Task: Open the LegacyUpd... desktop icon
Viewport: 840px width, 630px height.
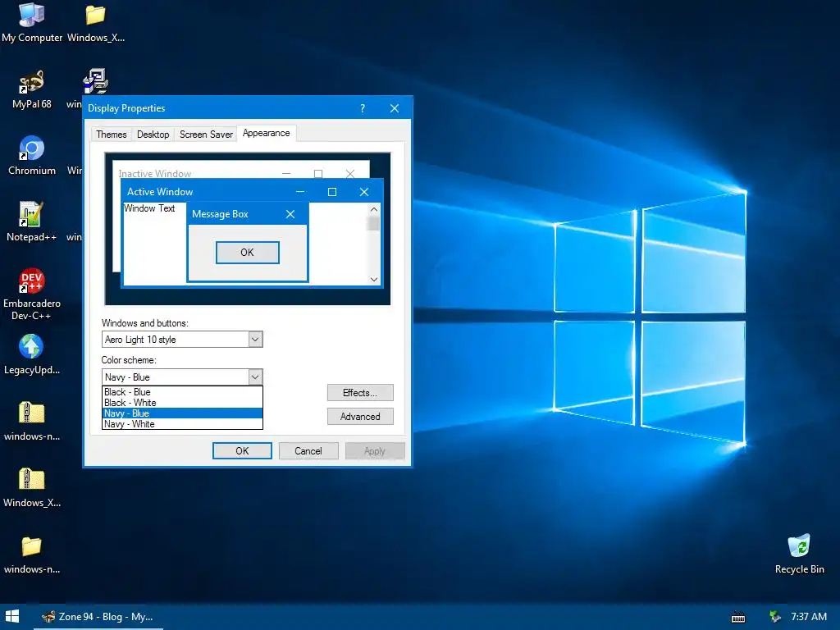Action: point(32,354)
